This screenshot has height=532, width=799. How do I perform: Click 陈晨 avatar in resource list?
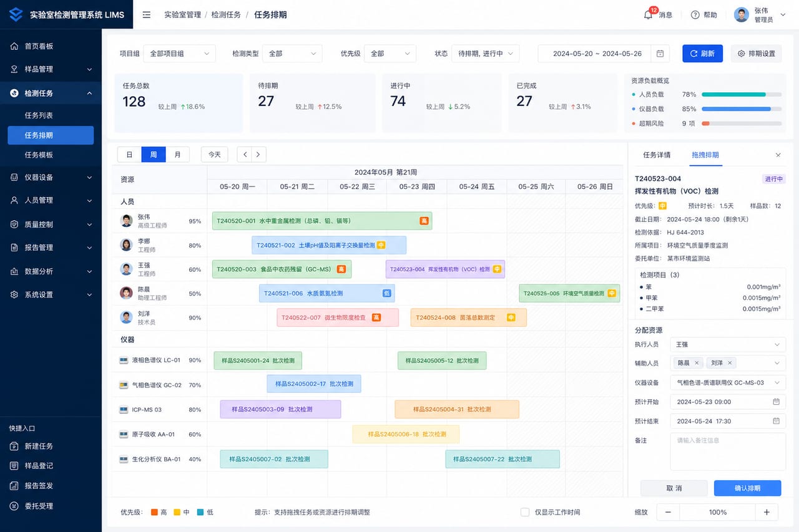click(x=127, y=293)
